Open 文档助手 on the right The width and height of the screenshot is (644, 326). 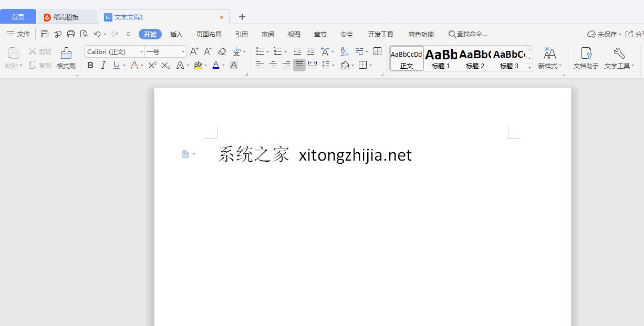click(x=585, y=57)
